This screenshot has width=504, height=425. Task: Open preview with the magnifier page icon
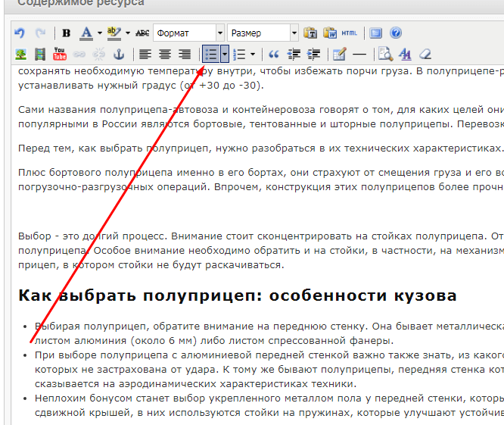pos(385,54)
